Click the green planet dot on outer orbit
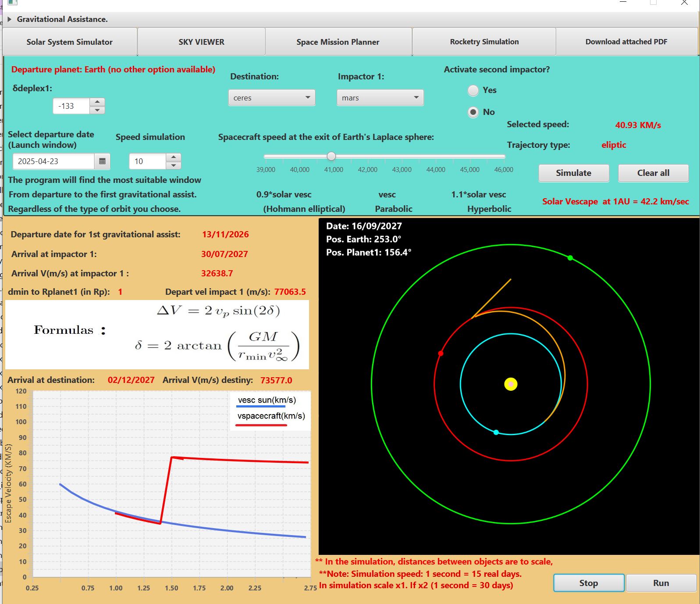 (x=570, y=258)
